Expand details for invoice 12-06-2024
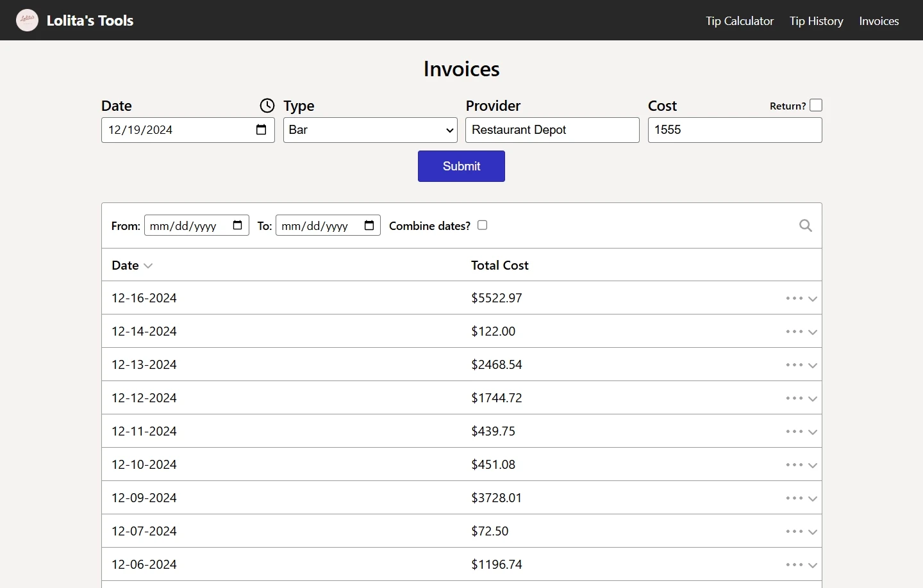Image resolution: width=923 pixels, height=588 pixels. (x=813, y=565)
